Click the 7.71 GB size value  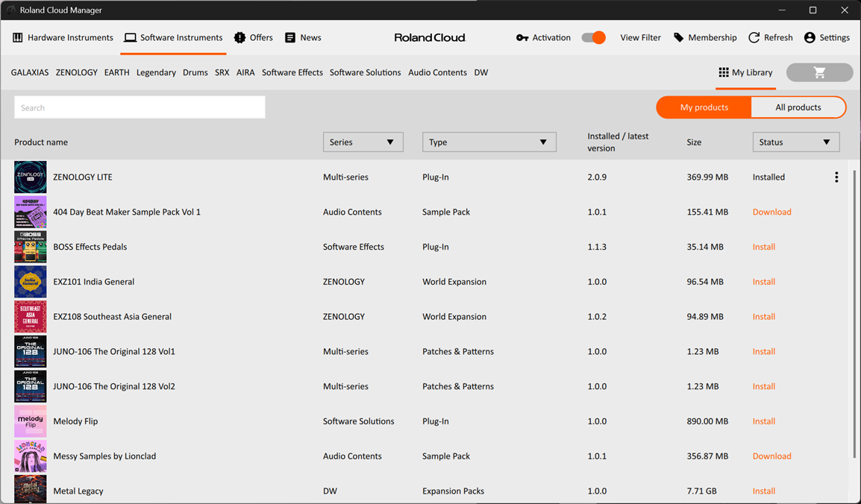tap(701, 491)
